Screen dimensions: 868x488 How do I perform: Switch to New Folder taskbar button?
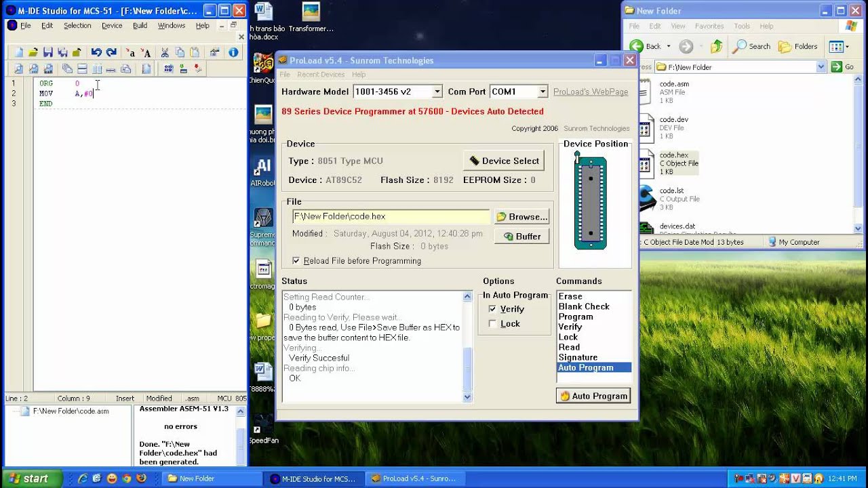pyautogui.click(x=211, y=479)
